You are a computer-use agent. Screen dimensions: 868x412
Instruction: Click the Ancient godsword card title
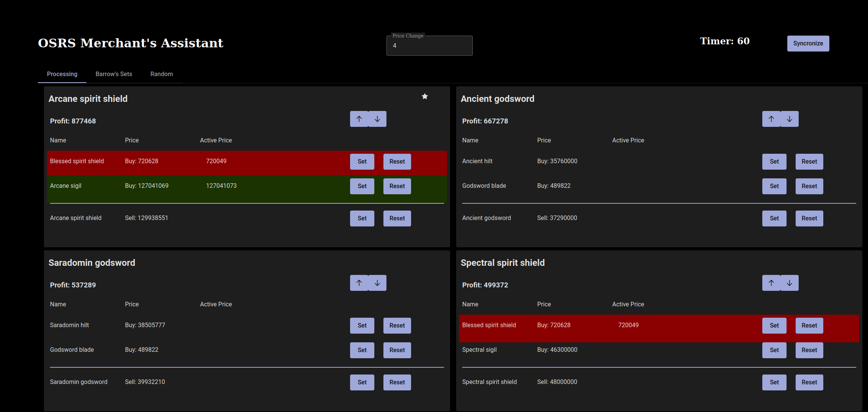(497, 99)
